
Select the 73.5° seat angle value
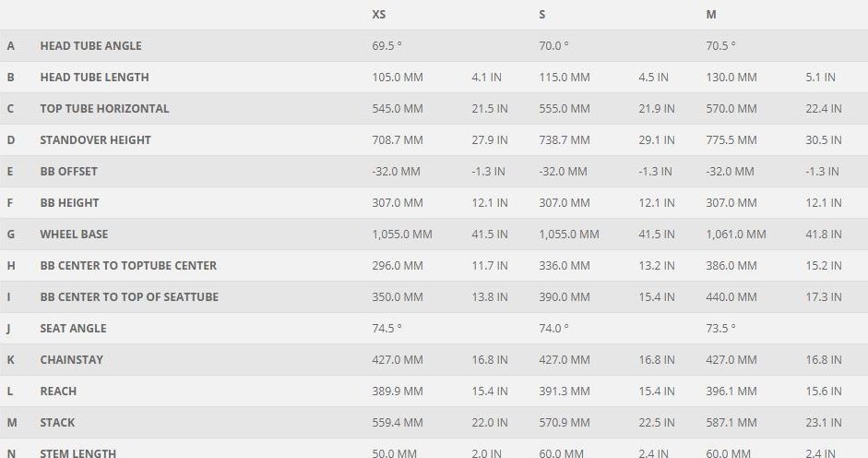[720, 329]
